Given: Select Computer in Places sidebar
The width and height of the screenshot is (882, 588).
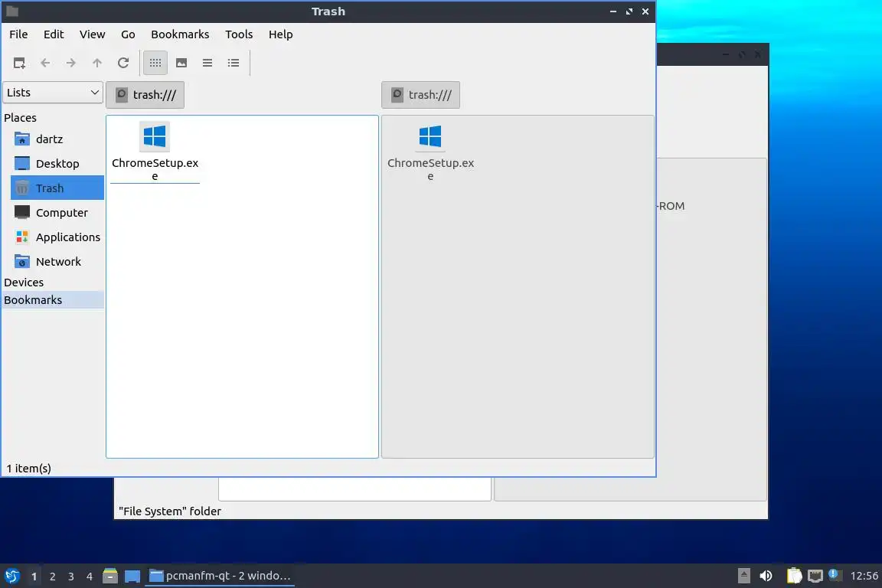Looking at the screenshot, I should (x=57, y=213).
